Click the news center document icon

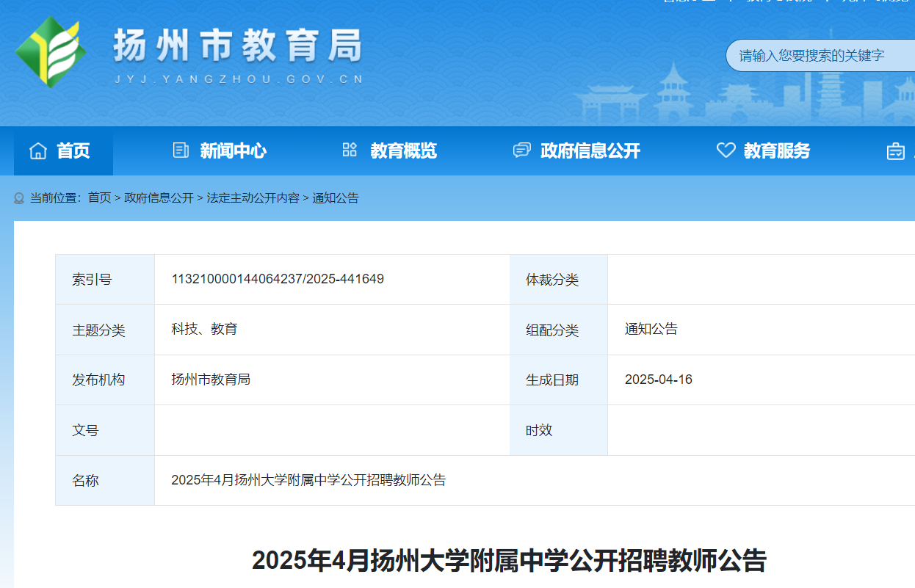pyautogui.click(x=181, y=150)
